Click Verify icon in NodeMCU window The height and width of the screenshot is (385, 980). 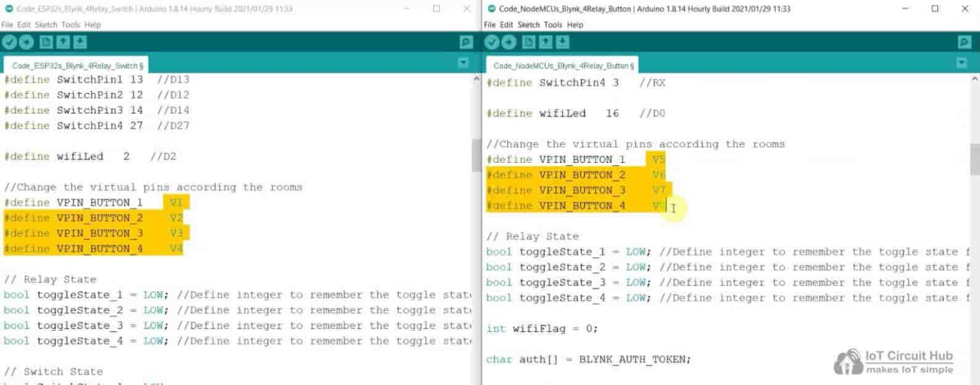coord(492,42)
